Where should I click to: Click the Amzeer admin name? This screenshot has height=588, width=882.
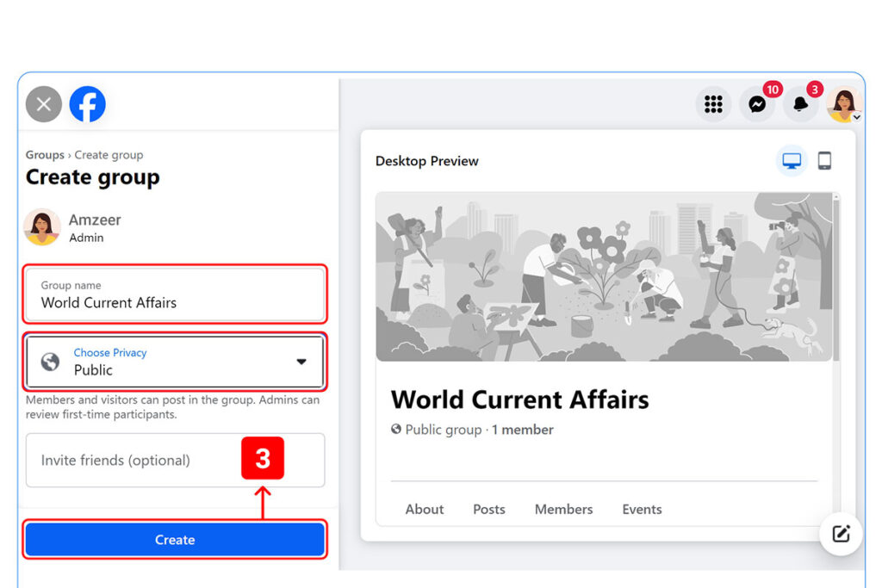(x=95, y=220)
